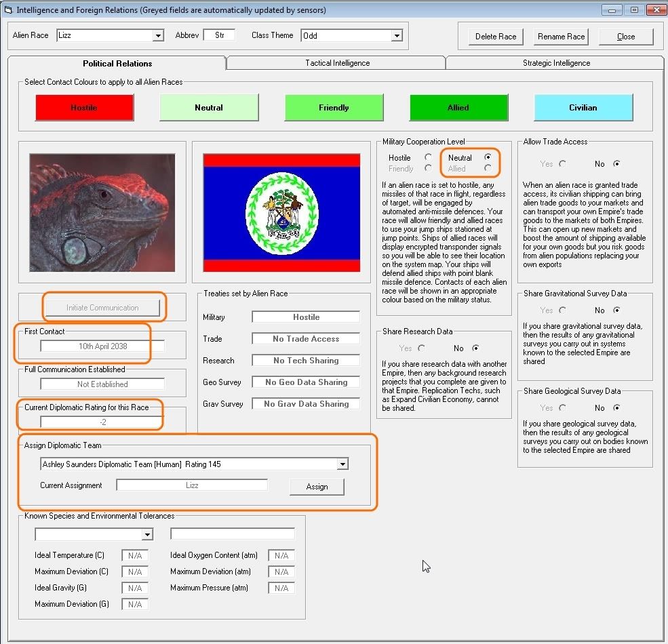Click the No Grav Data Sharing field
The image size is (668, 644).
(306, 404)
